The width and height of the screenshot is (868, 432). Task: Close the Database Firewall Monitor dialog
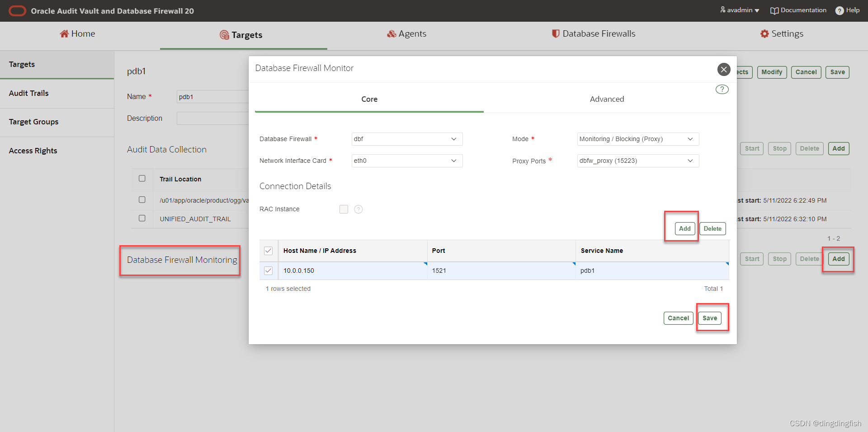[x=724, y=69]
